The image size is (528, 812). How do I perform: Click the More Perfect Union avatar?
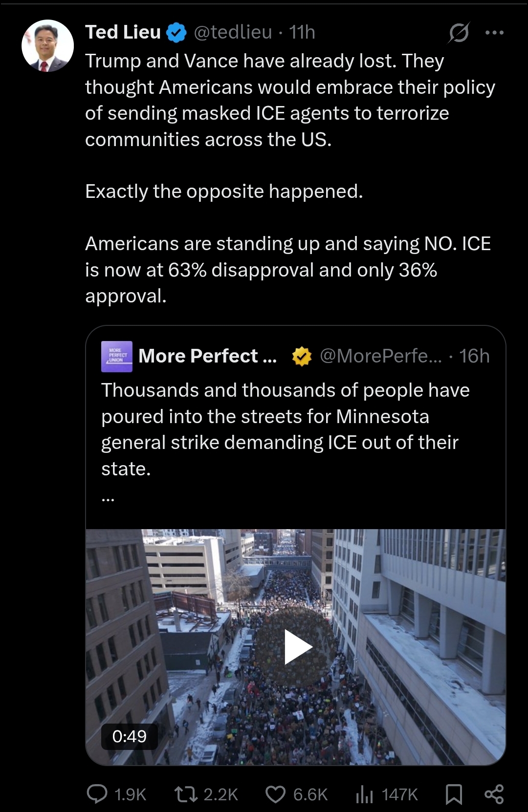117,356
